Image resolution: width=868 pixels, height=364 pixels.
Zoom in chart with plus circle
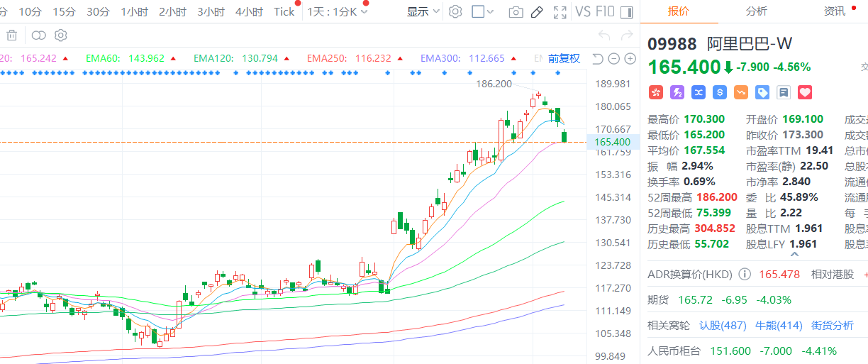click(x=629, y=59)
